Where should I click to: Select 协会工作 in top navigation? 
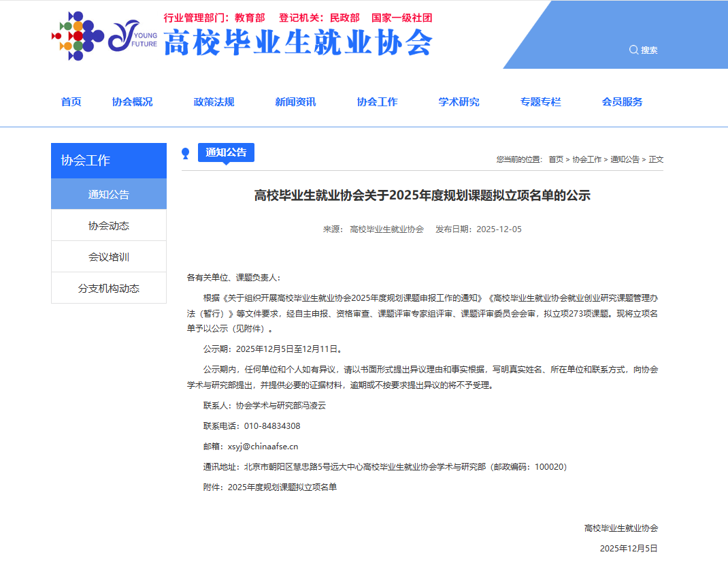(377, 102)
